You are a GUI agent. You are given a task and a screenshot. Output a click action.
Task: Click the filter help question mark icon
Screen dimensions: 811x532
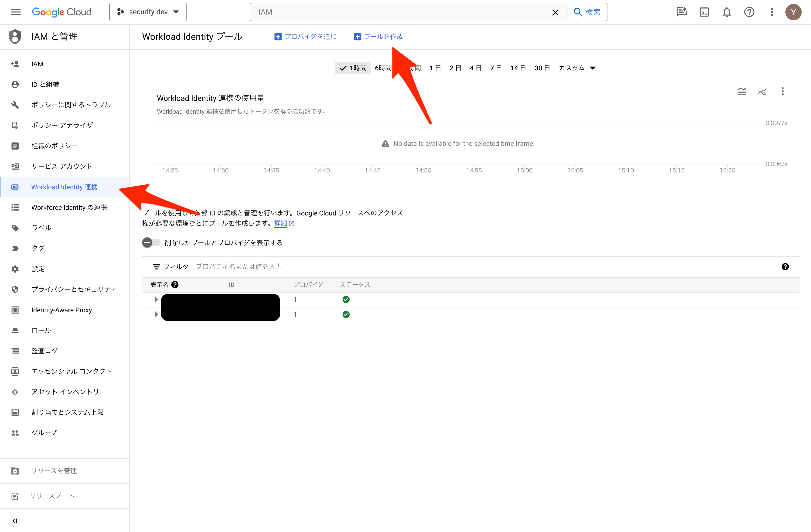(785, 267)
